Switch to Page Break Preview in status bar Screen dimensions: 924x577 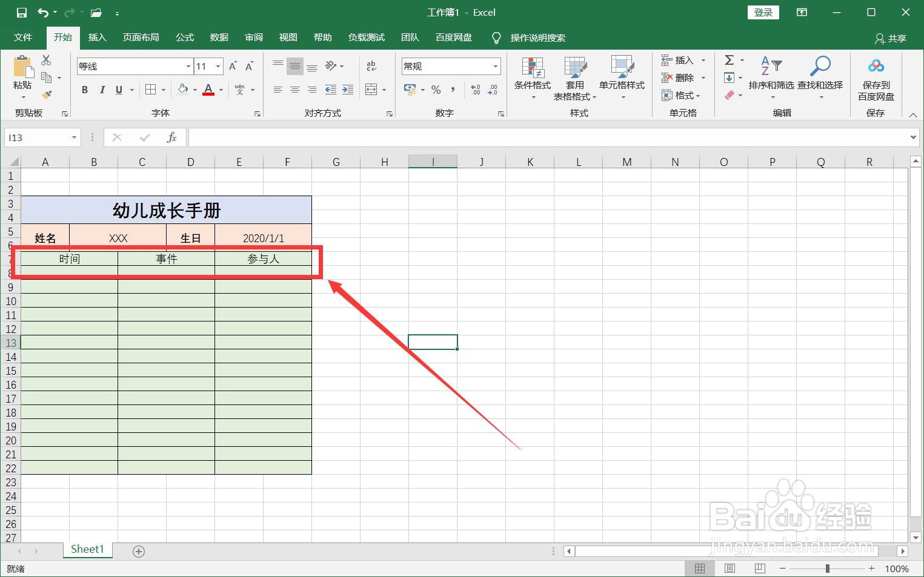(760, 569)
